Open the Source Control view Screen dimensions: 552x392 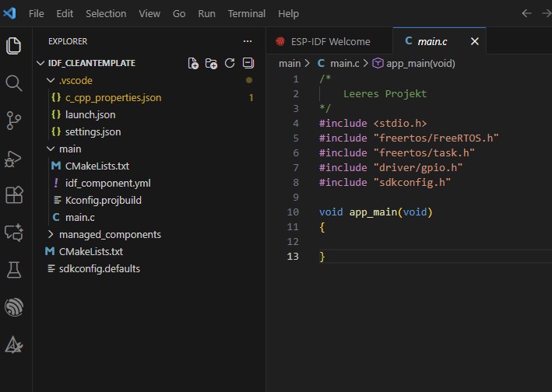(x=14, y=120)
